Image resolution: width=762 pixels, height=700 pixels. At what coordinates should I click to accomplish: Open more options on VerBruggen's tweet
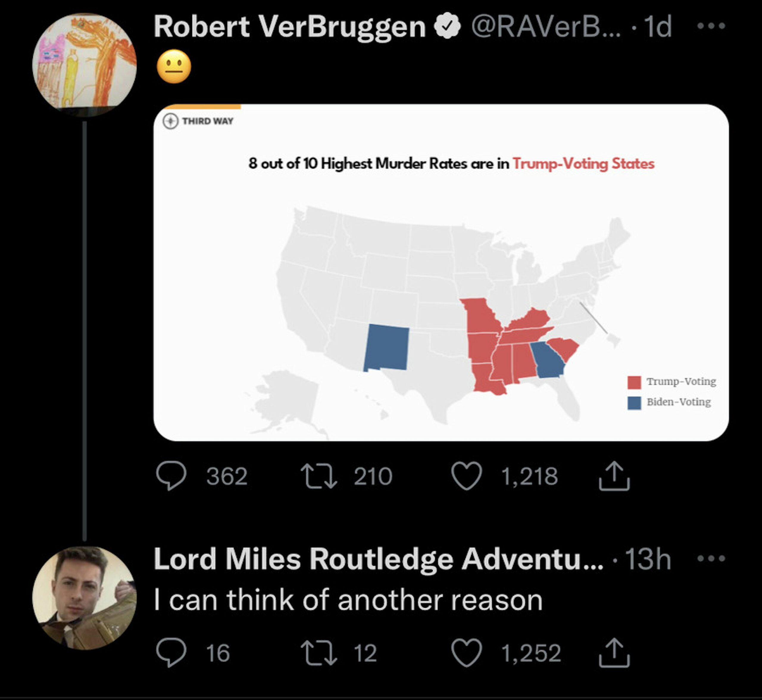(x=711, y=26)
